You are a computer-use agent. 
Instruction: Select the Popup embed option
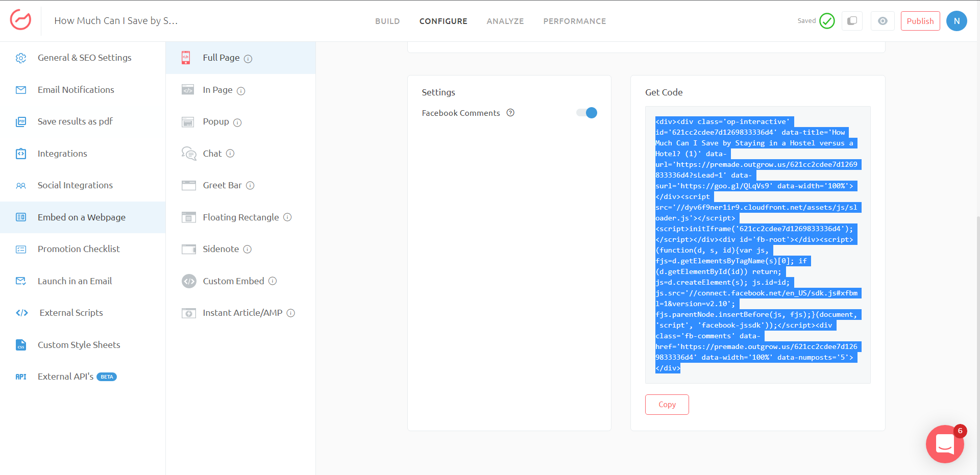(240, 122)
